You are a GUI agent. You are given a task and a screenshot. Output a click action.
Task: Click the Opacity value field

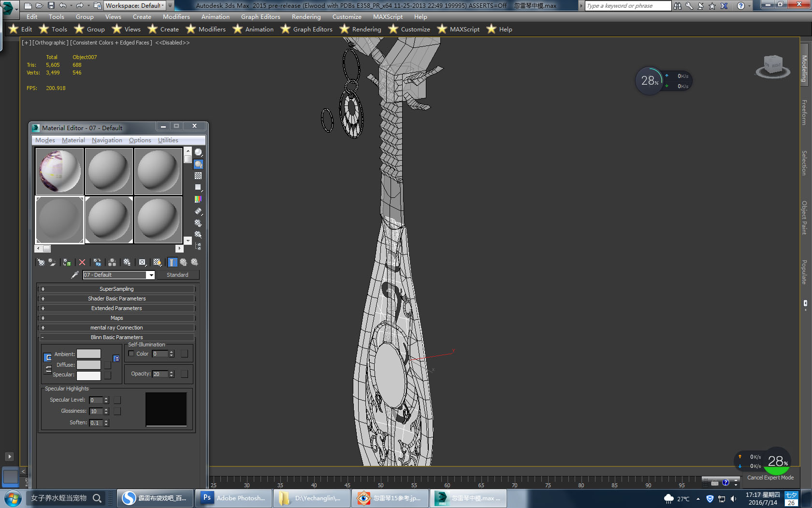[160, 374]
